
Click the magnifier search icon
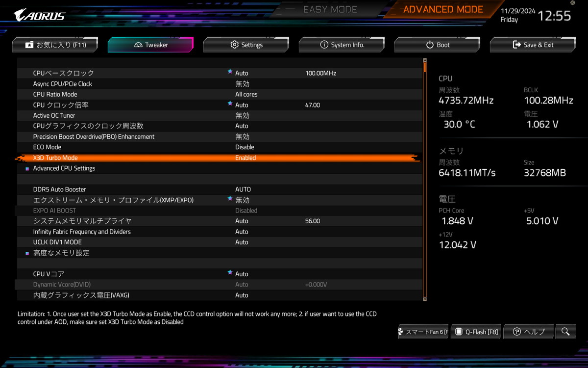point(565,332)
